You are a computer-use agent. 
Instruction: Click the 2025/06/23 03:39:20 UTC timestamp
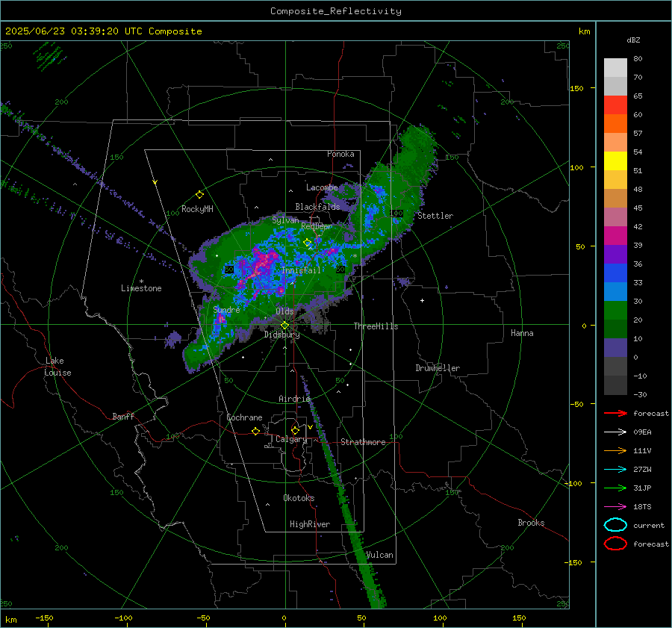[x=74, y=31]
